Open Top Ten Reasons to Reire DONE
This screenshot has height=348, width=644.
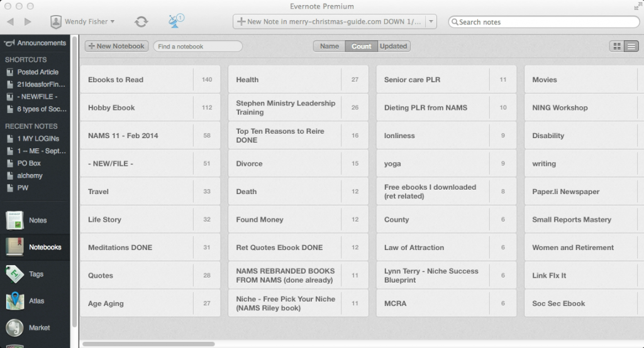coord(298,136)
